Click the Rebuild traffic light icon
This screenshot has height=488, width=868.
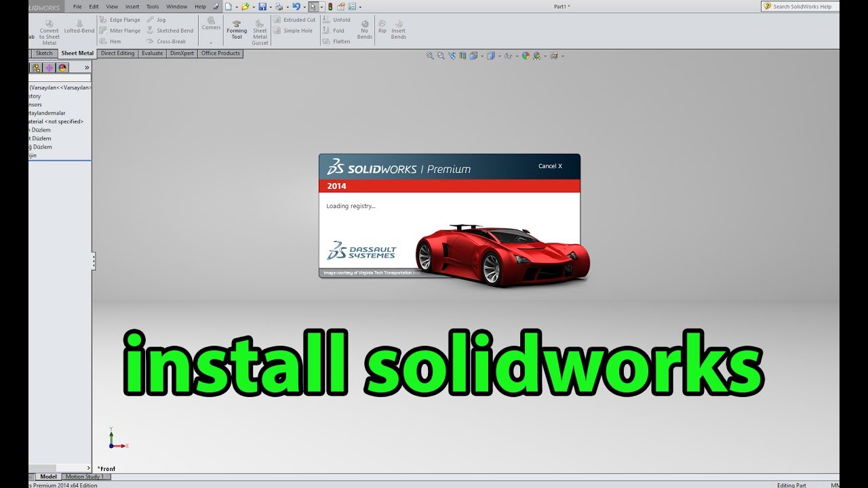pos(330,7)
